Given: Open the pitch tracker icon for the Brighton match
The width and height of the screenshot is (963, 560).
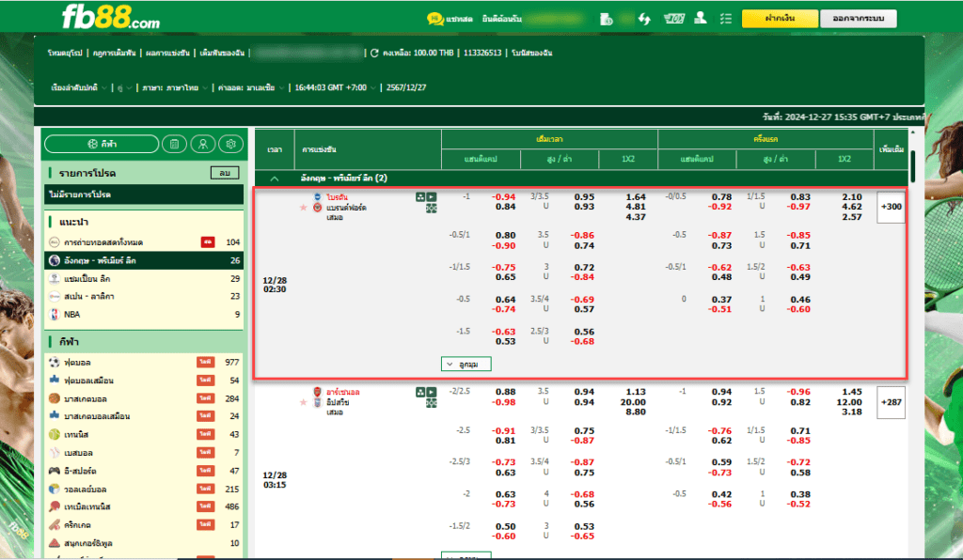Looking at the screenshot, I should point(432,209).
